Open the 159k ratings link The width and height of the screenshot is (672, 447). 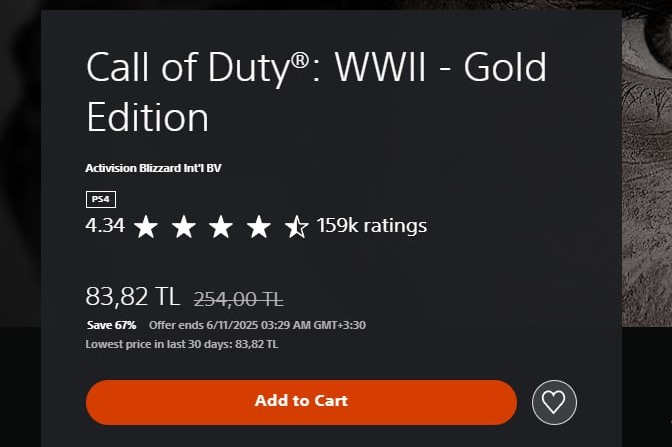point(372,225)
